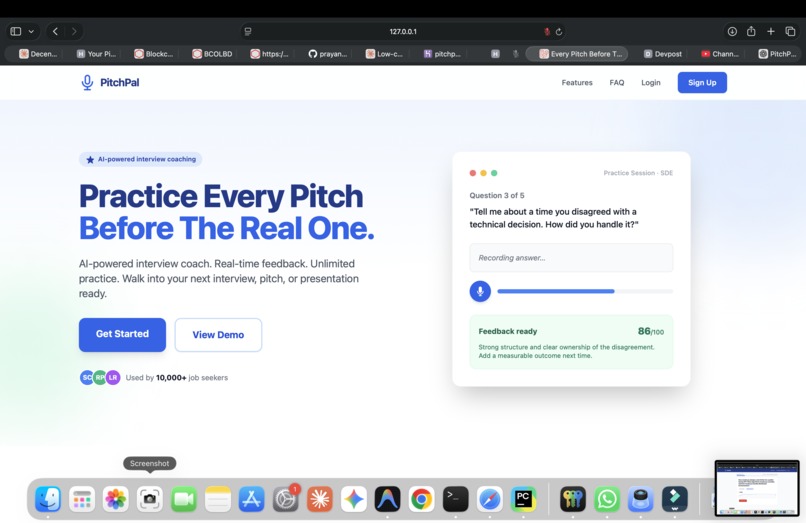
Task: Open the Login link
Action: coord(650,83)
